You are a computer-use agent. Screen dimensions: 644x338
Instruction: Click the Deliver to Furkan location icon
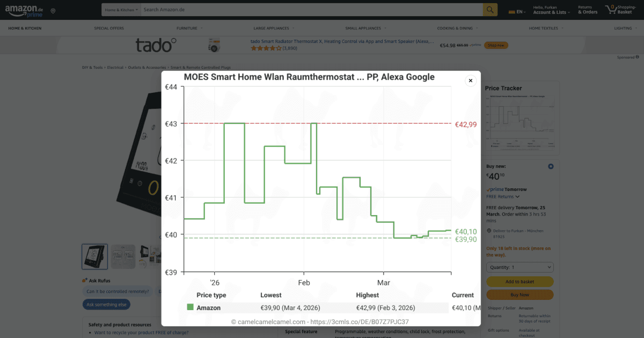(x=489, y=231)
